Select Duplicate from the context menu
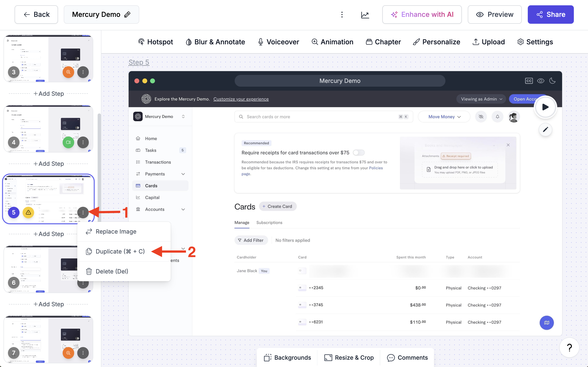588x367 pixels. [120, 252]
